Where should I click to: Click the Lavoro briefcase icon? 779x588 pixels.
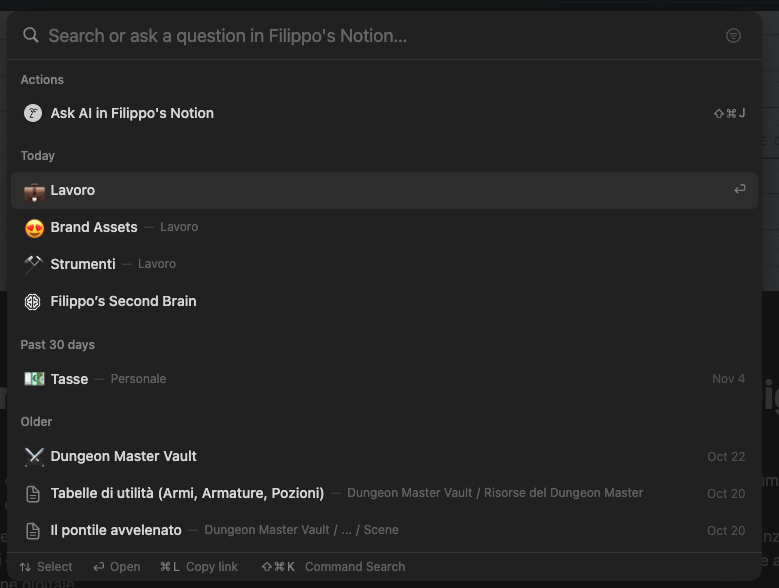coord(34,190)
